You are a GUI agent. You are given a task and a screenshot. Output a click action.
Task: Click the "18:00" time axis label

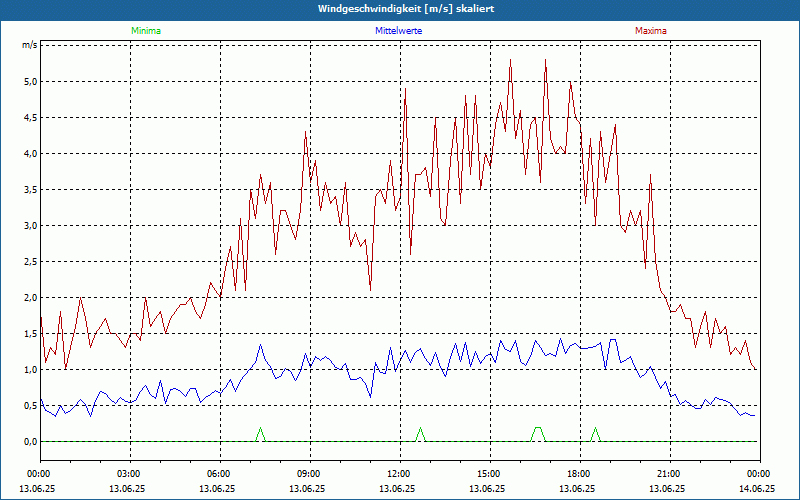click(x=580, y=474)
